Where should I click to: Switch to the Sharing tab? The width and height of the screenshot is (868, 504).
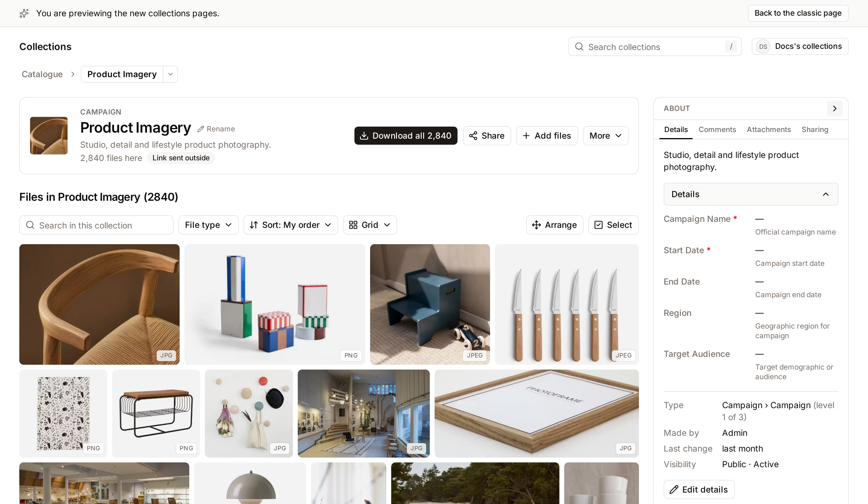click(815, 130)
